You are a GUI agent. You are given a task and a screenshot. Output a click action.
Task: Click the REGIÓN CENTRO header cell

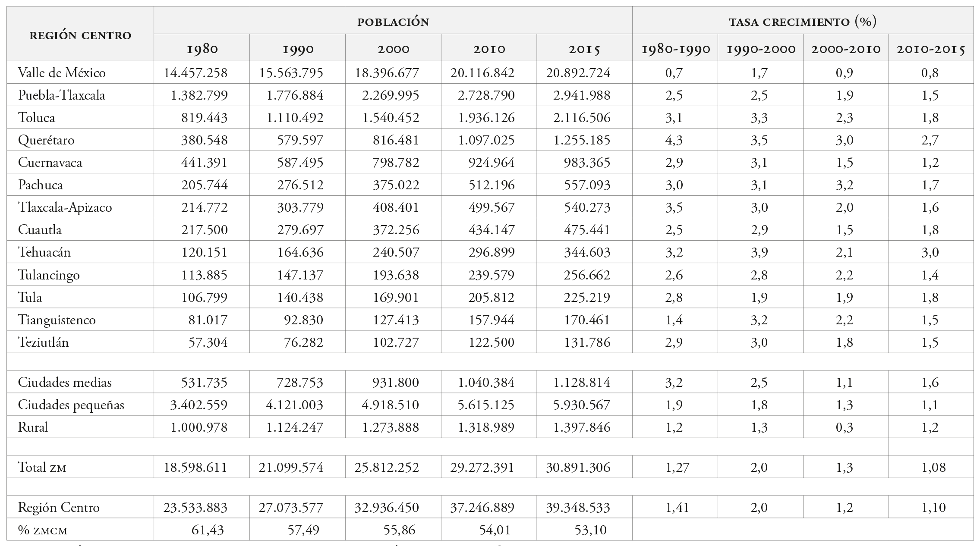(x=80, y=35)
